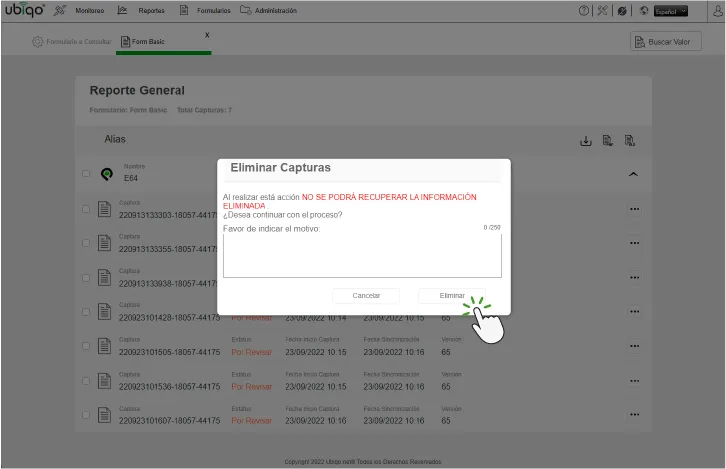
Task: Click the Cancelar button in dialog
Action: tap(366, 295)
